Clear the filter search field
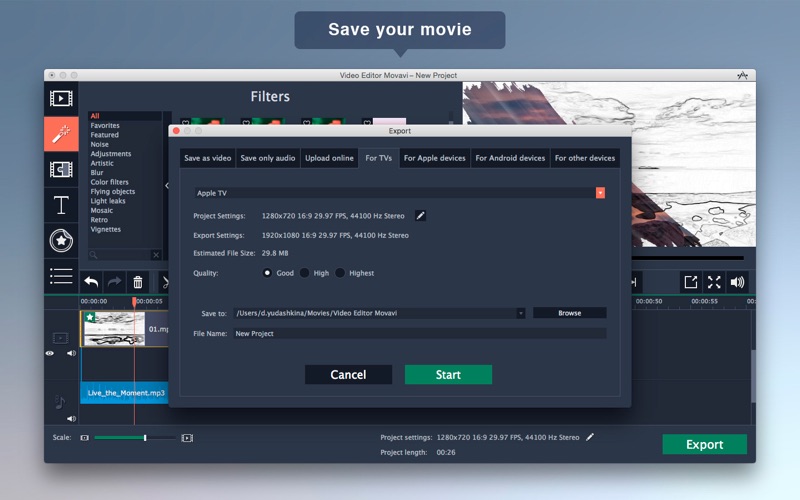This screenshot has height=500, width=800. pos(156,255)
